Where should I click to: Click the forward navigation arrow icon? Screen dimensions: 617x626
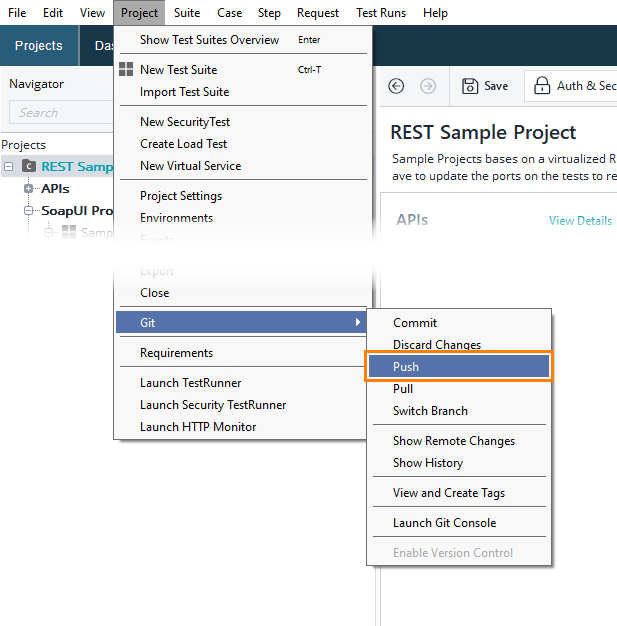428,86
